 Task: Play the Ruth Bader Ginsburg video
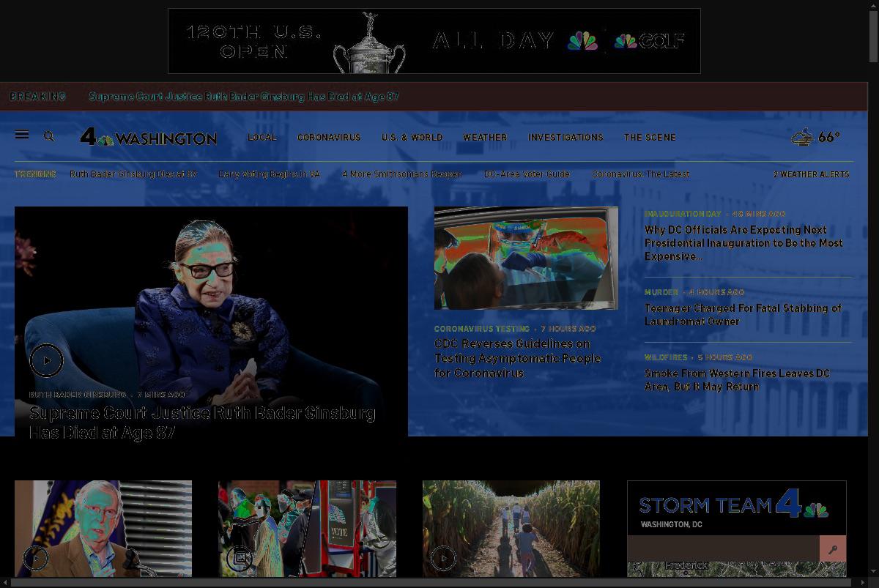[47, 360]
